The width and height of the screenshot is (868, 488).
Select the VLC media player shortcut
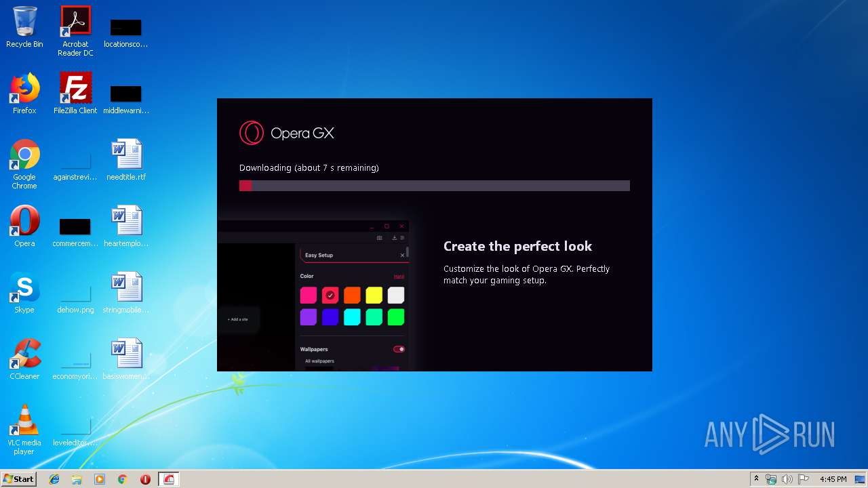(24, 430)
